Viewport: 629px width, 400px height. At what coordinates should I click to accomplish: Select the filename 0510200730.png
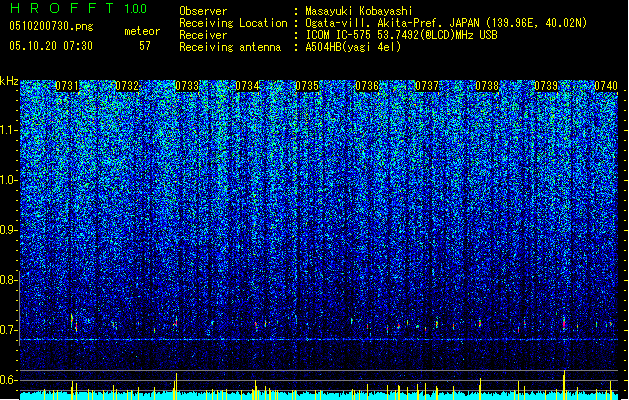(x=51, y=26)
